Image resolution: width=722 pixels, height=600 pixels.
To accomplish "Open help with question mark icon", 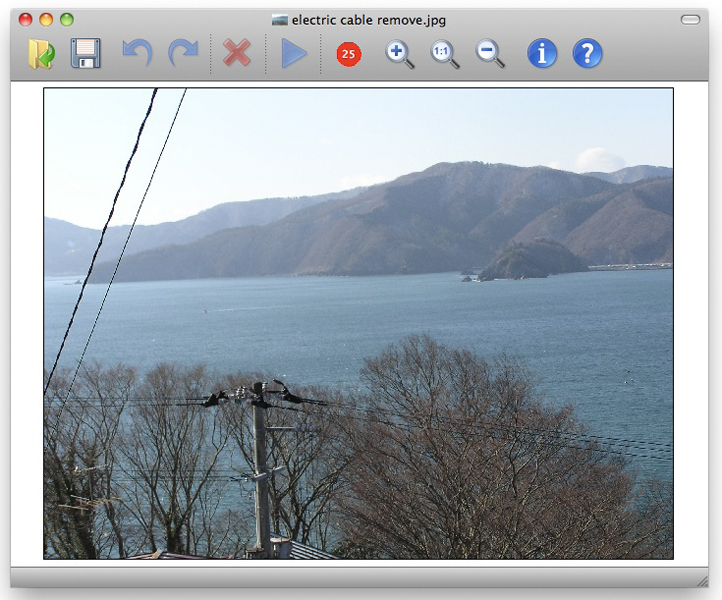I will pyautogui.click(x=587, y=53).
